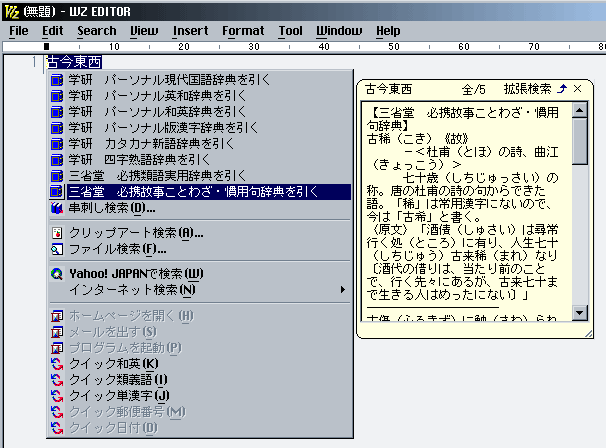This screenshot has height=448, width=606.
Task: Select クリップアート検索(A)... entry
Action: (x=200, y=233)
